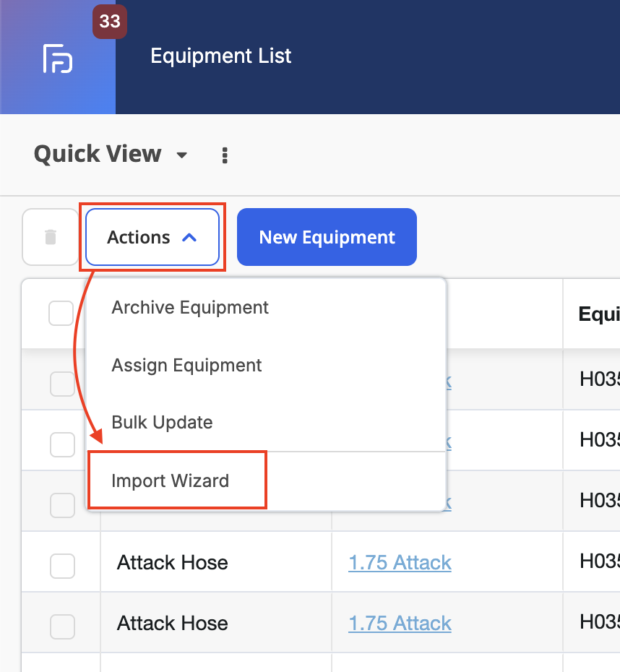Click the app logo icon in header
This screenshot has height=672, width=620.
58,59
